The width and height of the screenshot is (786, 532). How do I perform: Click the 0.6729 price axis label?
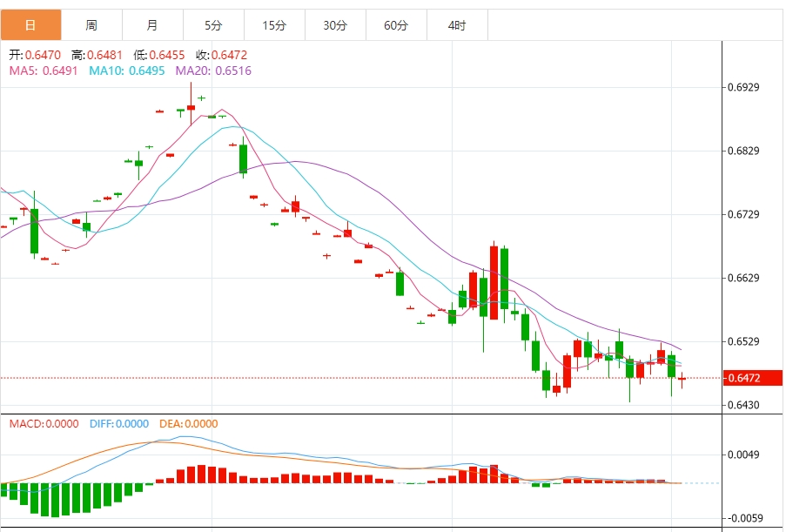[x=743, y=214]
